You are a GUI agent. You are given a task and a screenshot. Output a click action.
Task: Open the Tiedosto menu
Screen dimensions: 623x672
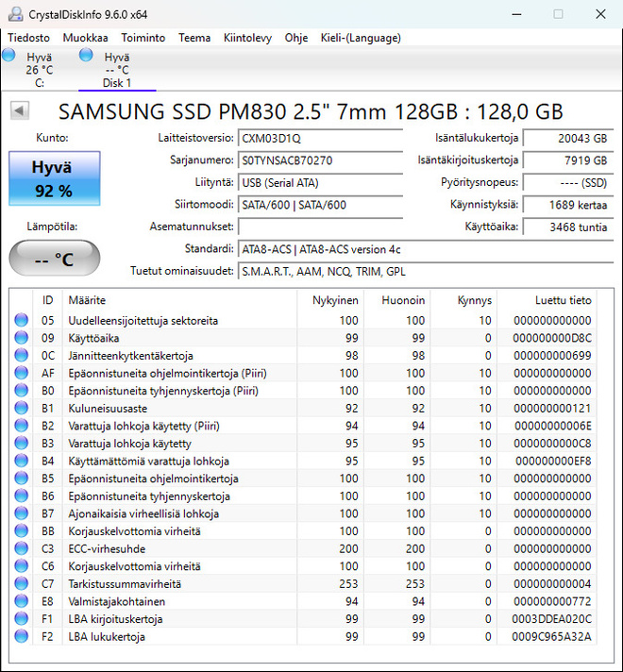[x=28, y=38]
